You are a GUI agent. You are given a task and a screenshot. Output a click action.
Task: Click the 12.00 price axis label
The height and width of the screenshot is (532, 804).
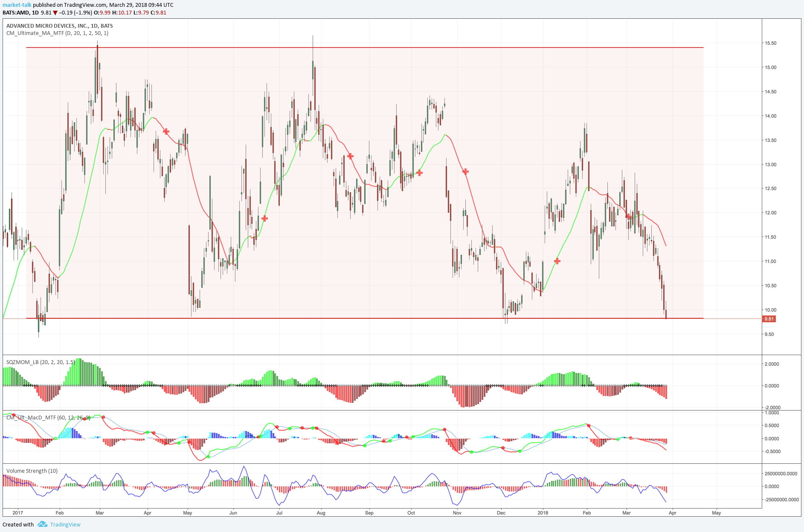coord(770,213)
